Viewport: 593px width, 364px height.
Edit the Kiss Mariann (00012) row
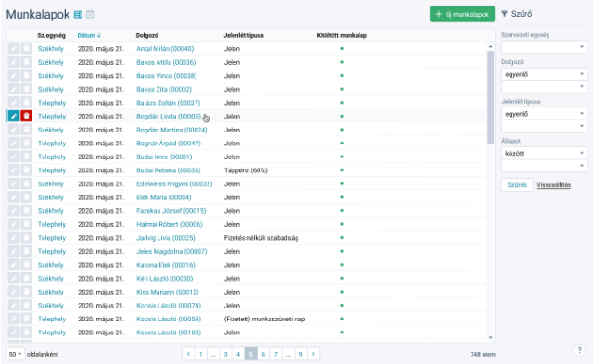click(14, 292)
